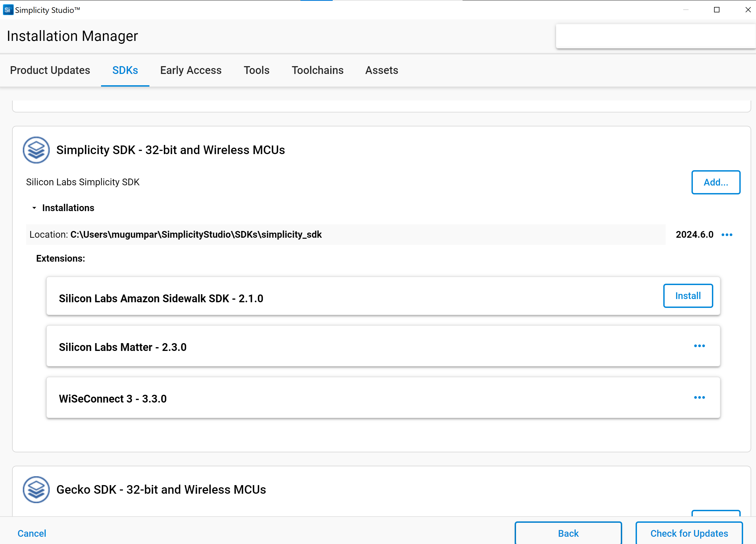Switch to the Product Updates tab
Viewport: 756px width, 544px height.
50,70
